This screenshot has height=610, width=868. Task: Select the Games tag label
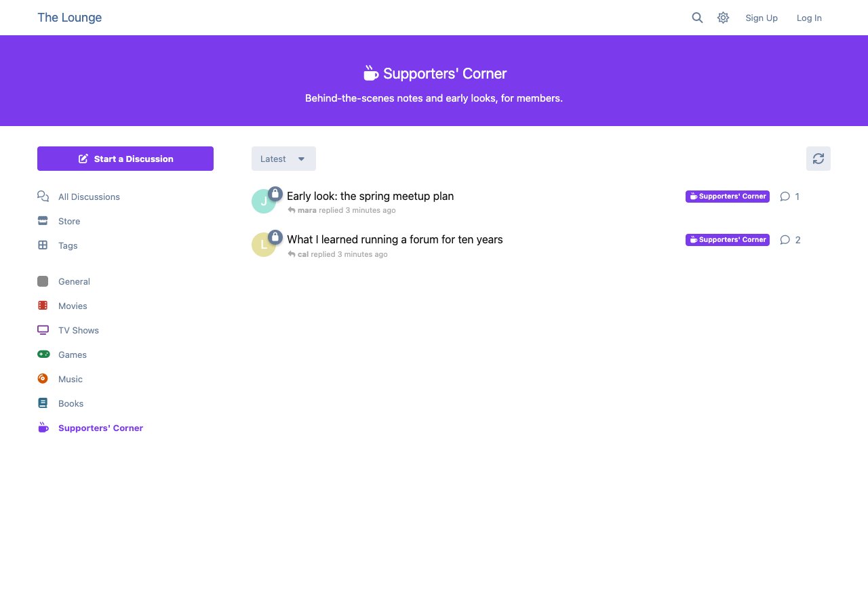coord(73,354)
